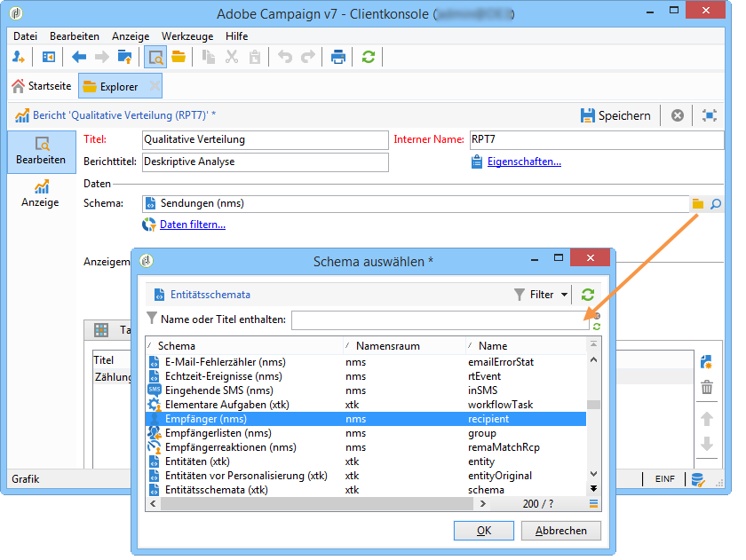Screen dimensions: 746x560
Task: Click the redo arrow icon
Action: pyautogui.click(x=308, y=57)
